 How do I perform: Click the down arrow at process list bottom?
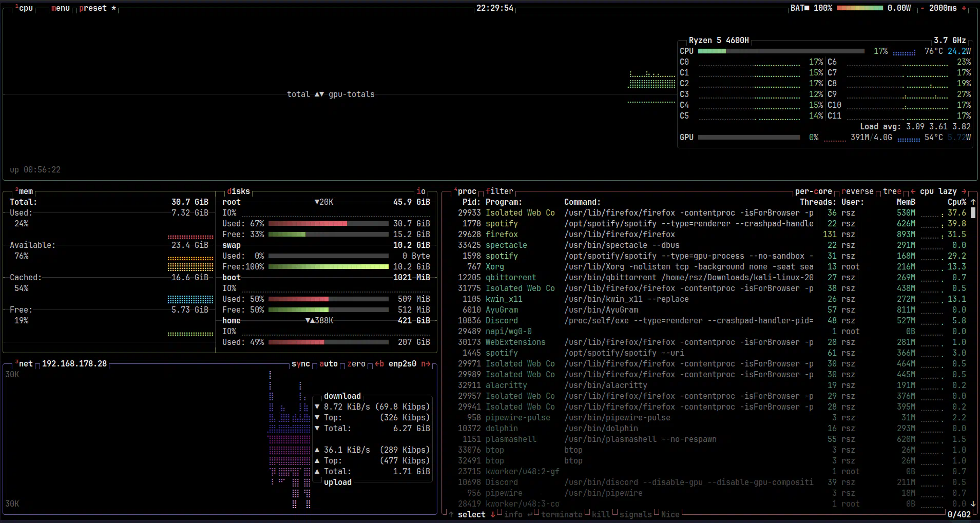pos(973,504)
